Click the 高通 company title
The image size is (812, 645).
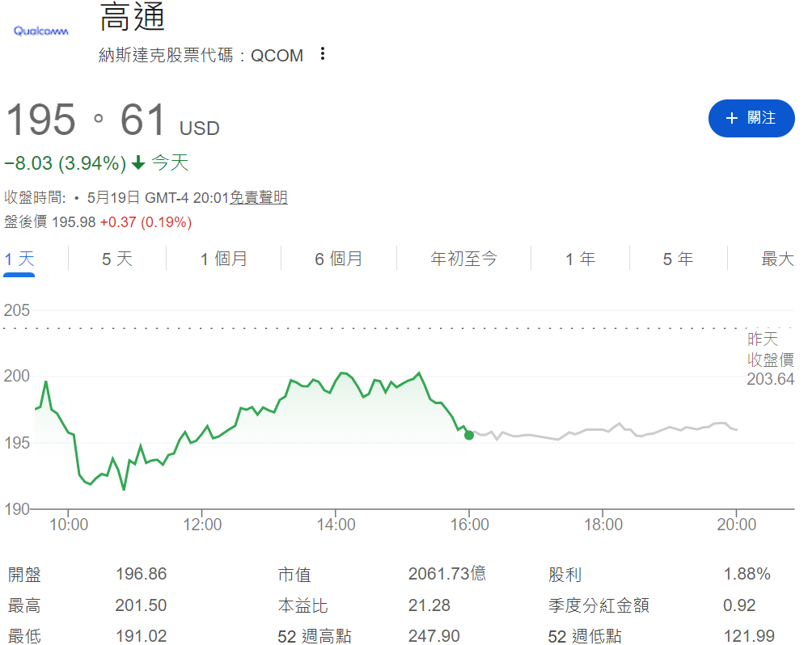(x=133, y=16)
